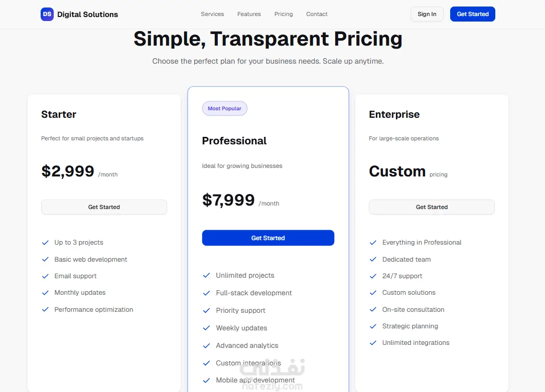Click Get Started on Enterprise plan
This screenshot has width=545, height=392.
(x=432, y=207)
